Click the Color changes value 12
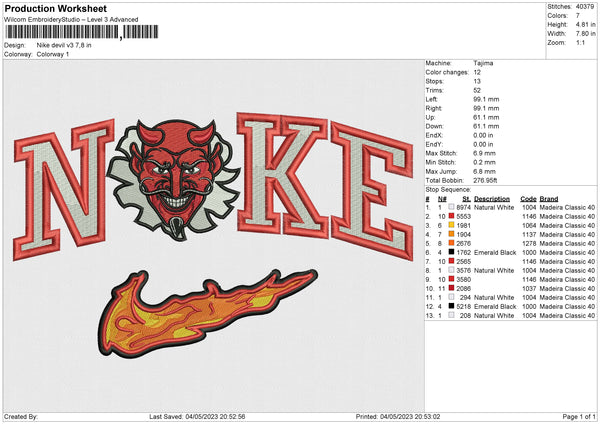The width and height of the screenshot is (600, 424). 477,72
